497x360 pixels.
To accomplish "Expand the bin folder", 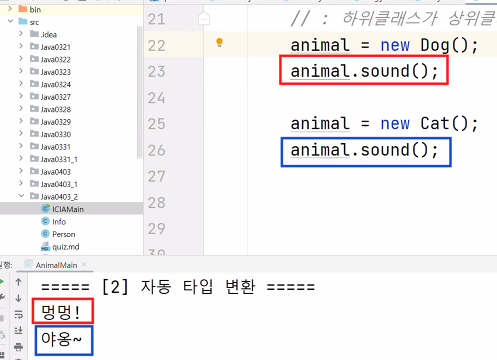I will pos(10,9).
